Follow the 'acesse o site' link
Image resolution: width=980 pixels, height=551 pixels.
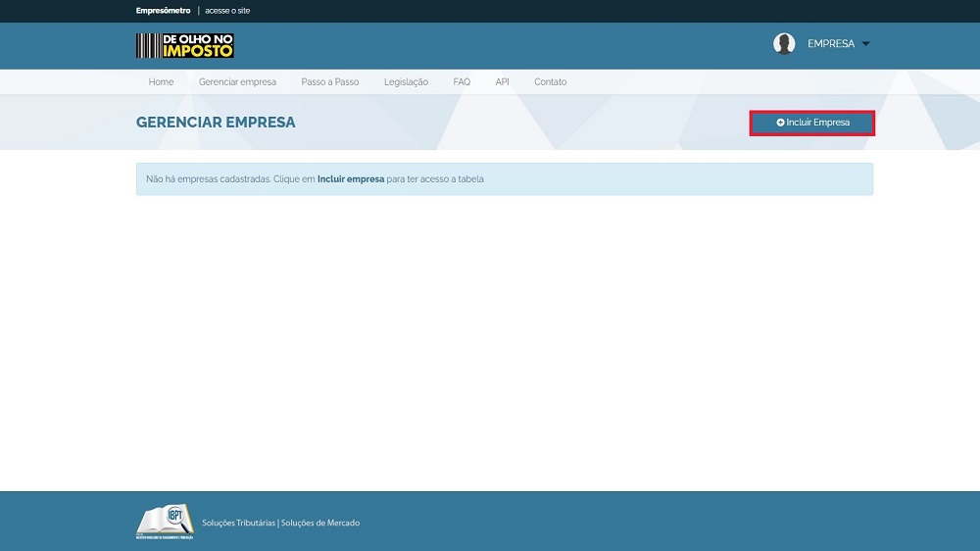click(227, 11)
